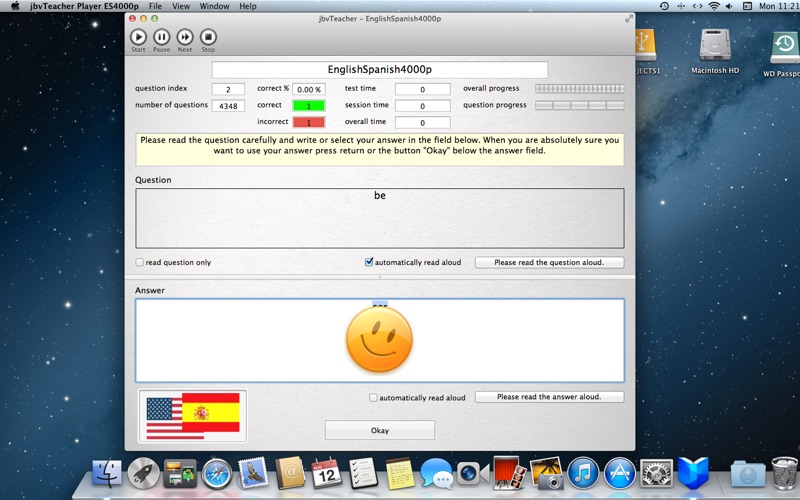Click the test time field
Screen dimensions: 800x500
point(422,89)
